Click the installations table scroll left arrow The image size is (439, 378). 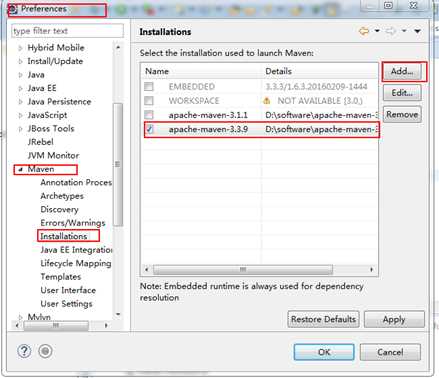tap(147, 269)
